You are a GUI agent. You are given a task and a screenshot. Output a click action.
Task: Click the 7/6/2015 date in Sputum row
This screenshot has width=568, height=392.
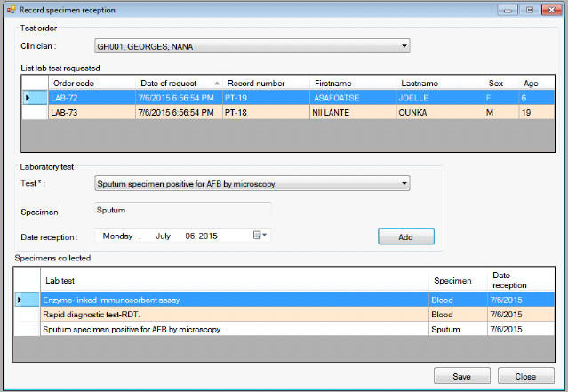pyautogui.click(x=521, y=329)
